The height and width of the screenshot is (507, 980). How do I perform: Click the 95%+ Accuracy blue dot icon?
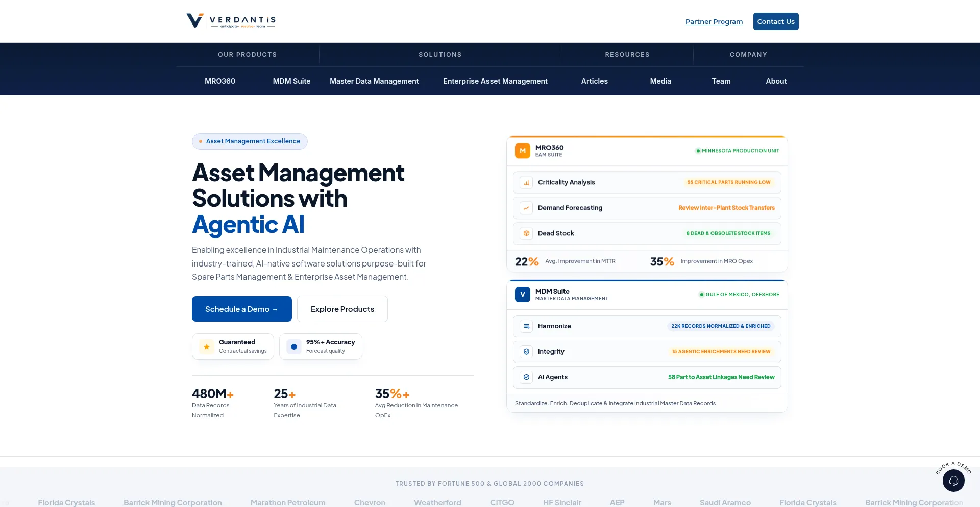pos(294,347)
